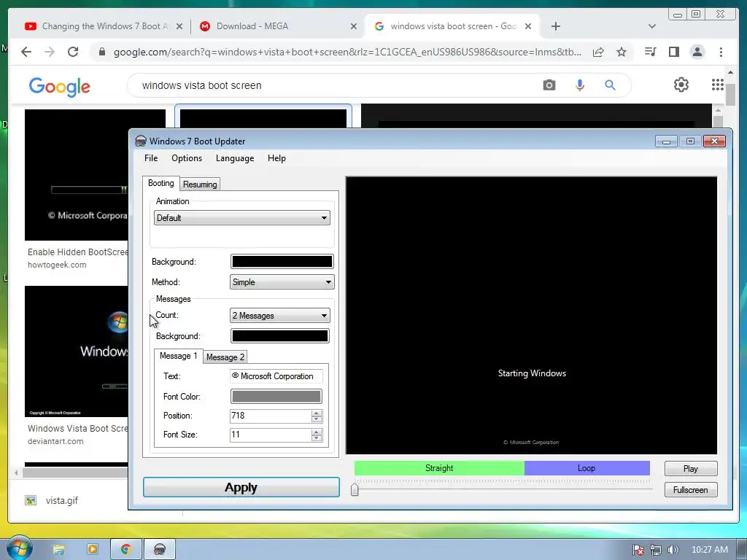Image resolution: width=747 pixels, height=560 pixels.
Task: Start voice search with microphone icon
Action: pos(580,85)
